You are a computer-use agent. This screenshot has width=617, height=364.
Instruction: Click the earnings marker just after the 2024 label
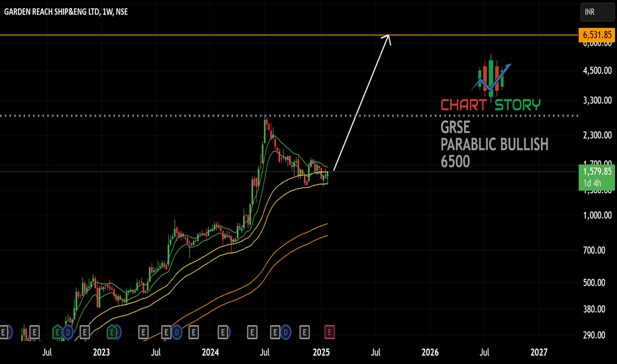pyautogui.click(x=222, y=332)
